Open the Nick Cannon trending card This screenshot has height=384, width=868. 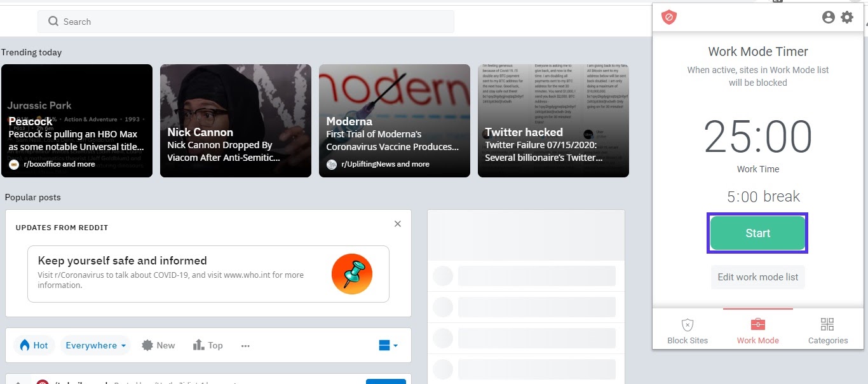tap(235, 121)
